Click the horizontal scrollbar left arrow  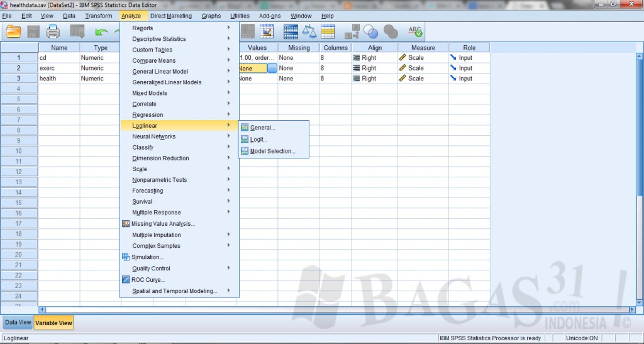pos(42,310)
